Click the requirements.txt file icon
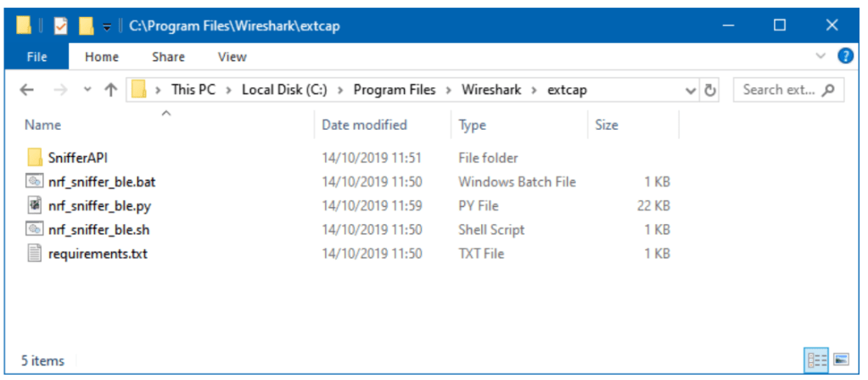 [35, 253]
